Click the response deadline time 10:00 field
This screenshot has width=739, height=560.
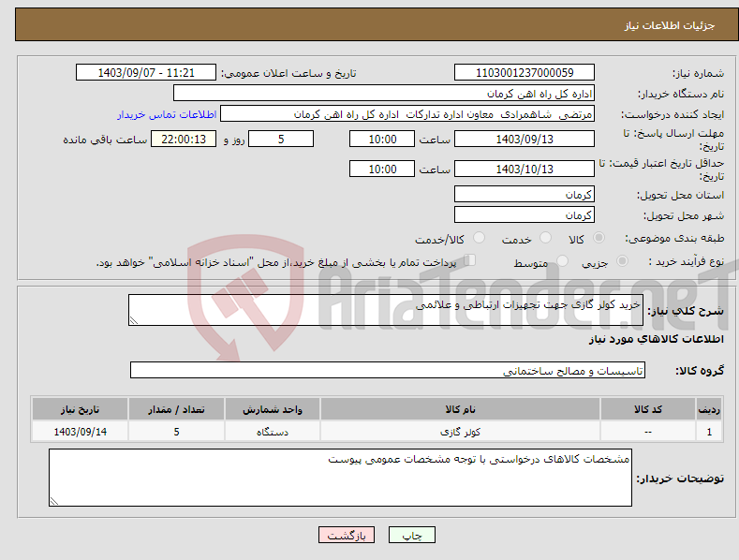[382, 139]
